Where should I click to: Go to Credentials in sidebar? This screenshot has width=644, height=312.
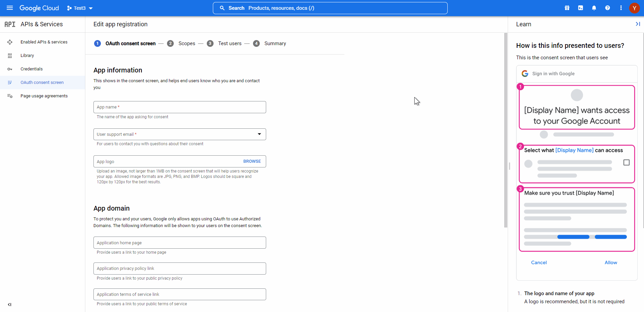(x=31, y=69)
